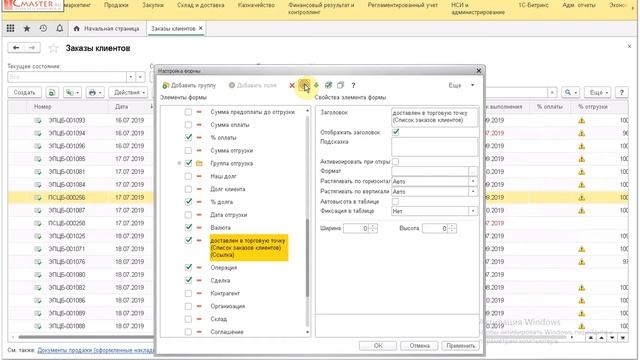This screenshot has width=640, height=360.
Task: Check the Наш долг checkbox
Action: (188, 176)
